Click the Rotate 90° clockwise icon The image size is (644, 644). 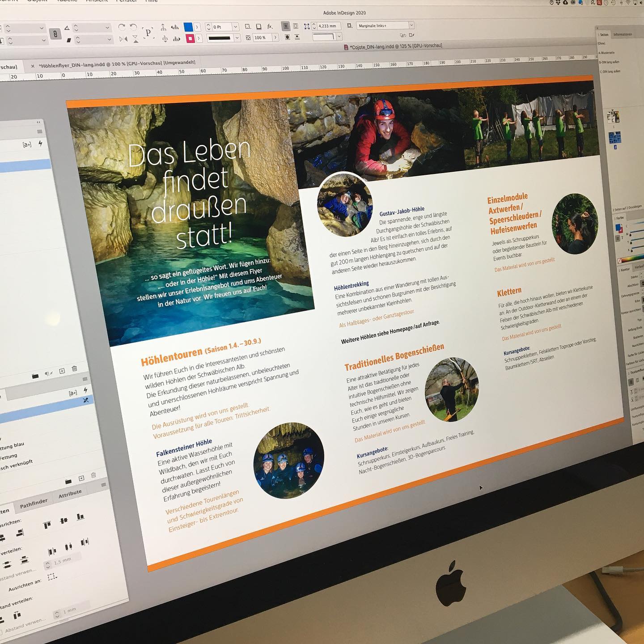point(122,27)
